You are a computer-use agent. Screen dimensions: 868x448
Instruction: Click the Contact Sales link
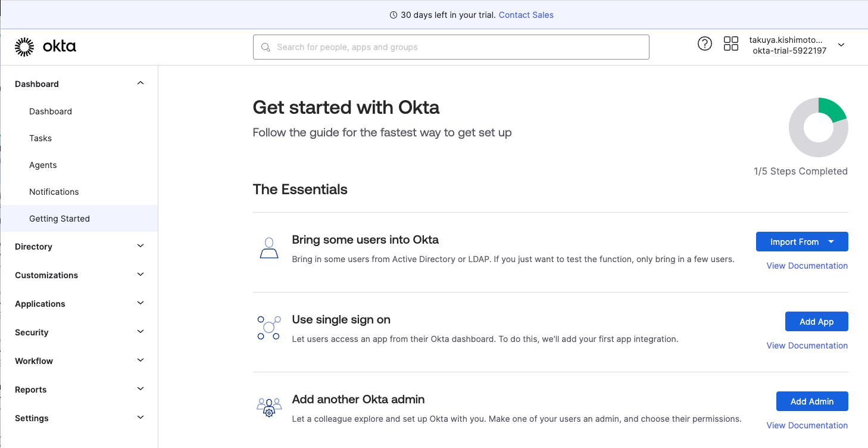tap(526, 15)
